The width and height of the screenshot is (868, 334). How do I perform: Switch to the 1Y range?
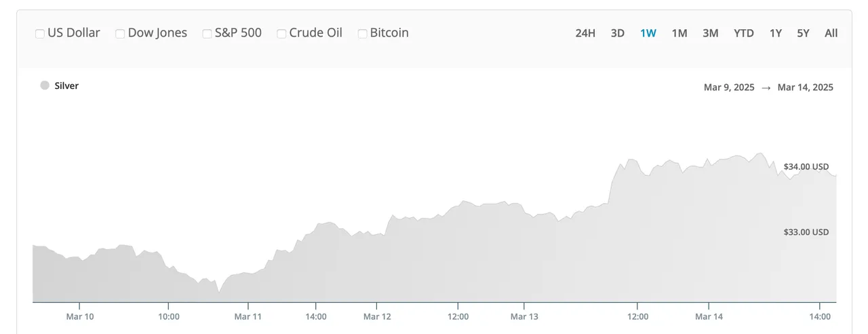[776, 33]
